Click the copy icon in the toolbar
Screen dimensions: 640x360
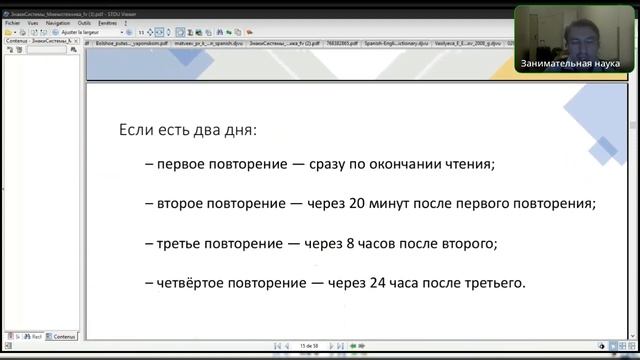pos(209,32)
